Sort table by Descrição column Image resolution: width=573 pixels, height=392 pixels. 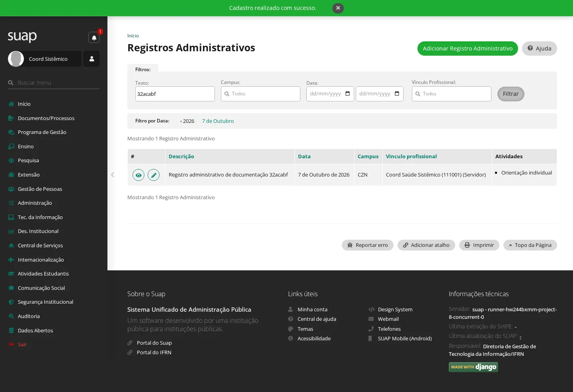(x=181, y=156)
